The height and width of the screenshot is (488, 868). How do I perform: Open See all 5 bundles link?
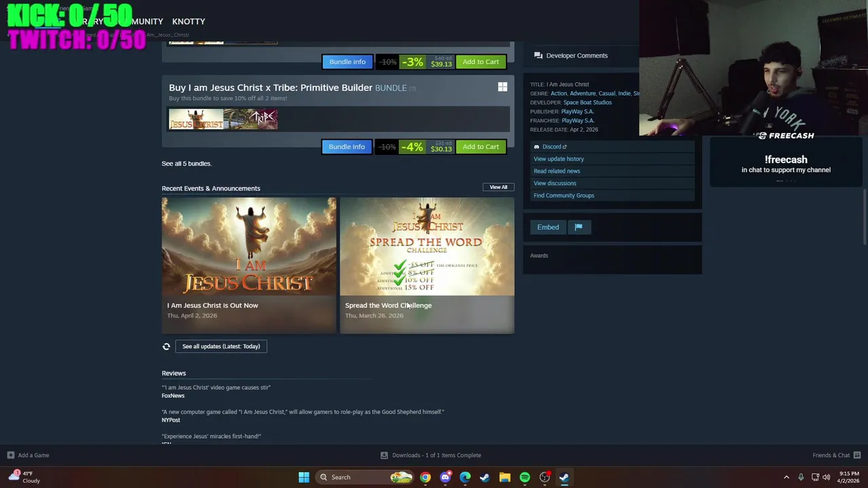coord(186,163)
